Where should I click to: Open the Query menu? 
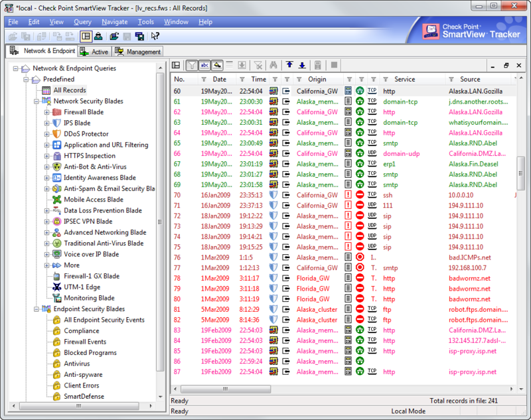point(82,22)
